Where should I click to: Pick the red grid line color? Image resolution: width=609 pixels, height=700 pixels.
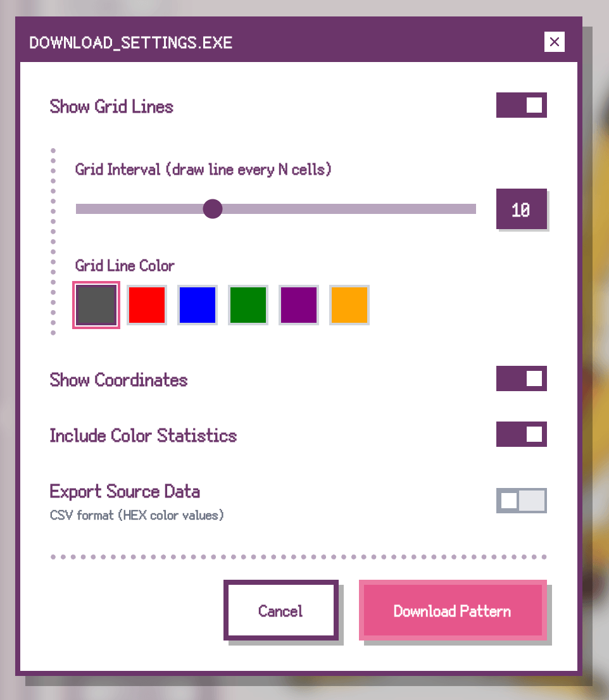147,305
